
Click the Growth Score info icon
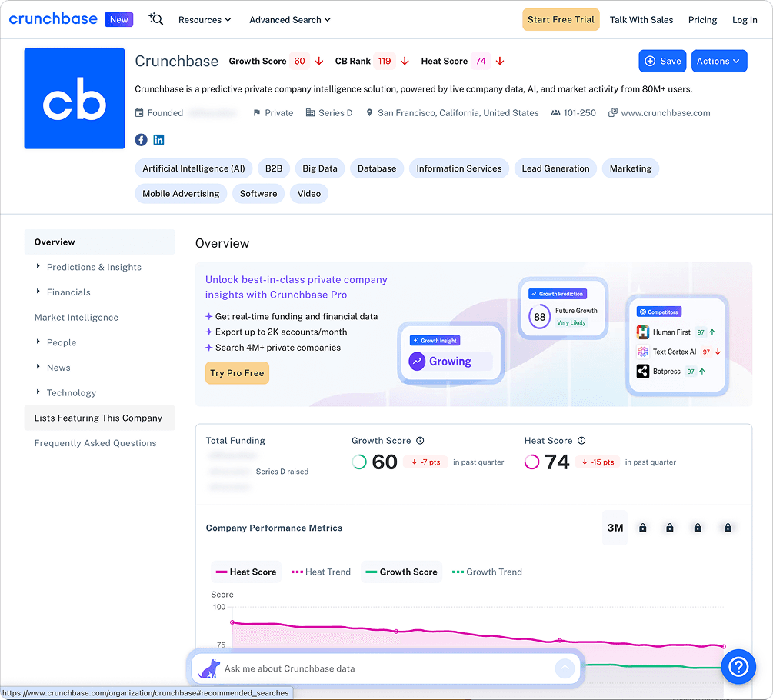point(420,441)
